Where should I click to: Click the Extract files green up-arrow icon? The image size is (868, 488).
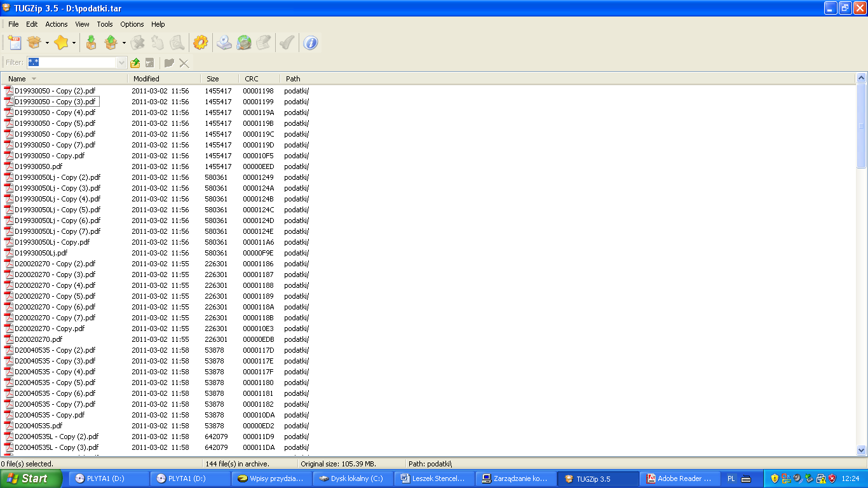(111, 43)
